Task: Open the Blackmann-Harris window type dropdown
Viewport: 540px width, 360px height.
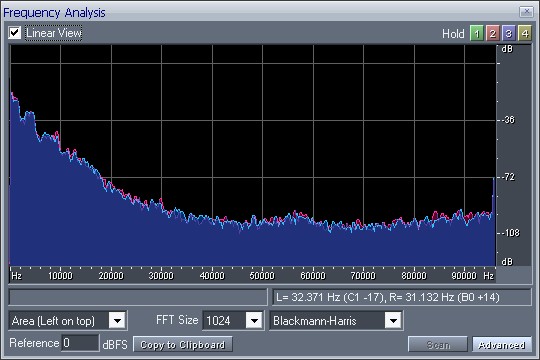Action: coord(393,321)
